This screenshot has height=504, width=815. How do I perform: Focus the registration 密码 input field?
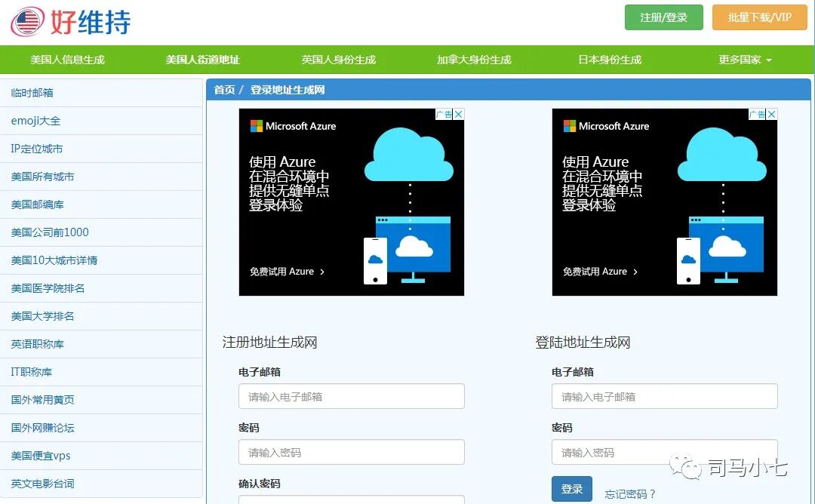click(352, 452)
